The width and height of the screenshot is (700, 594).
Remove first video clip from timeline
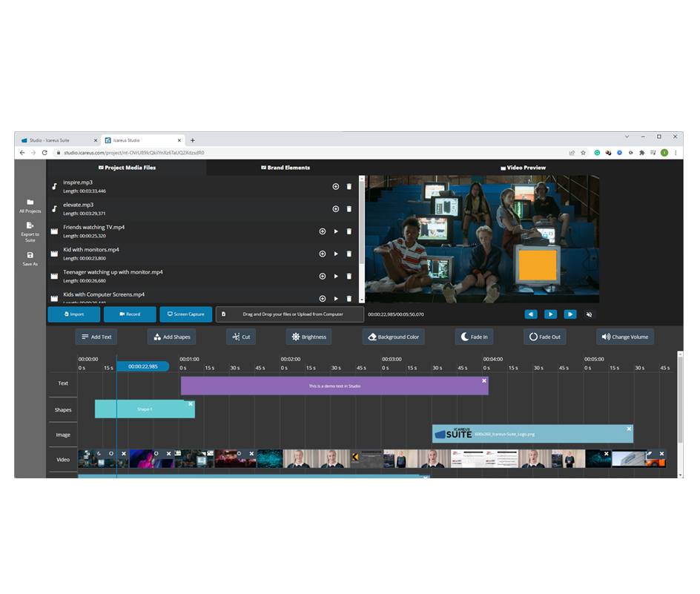(124, 454)
